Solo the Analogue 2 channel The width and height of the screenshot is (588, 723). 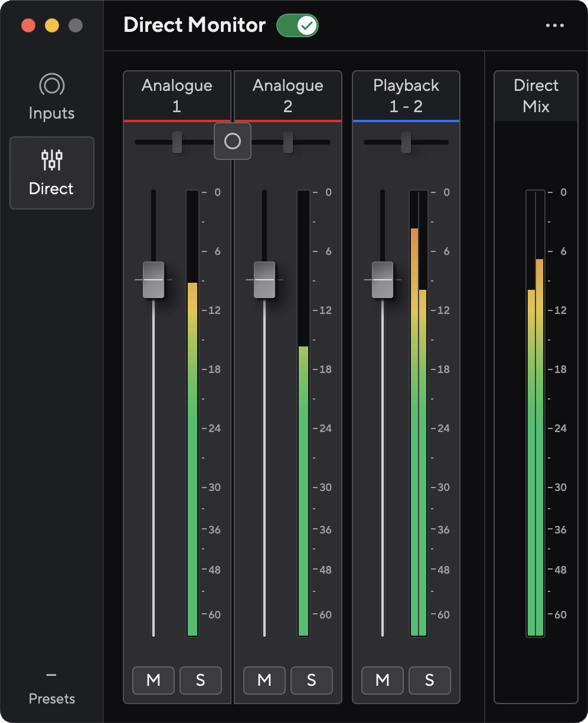(x=311, y=680)
